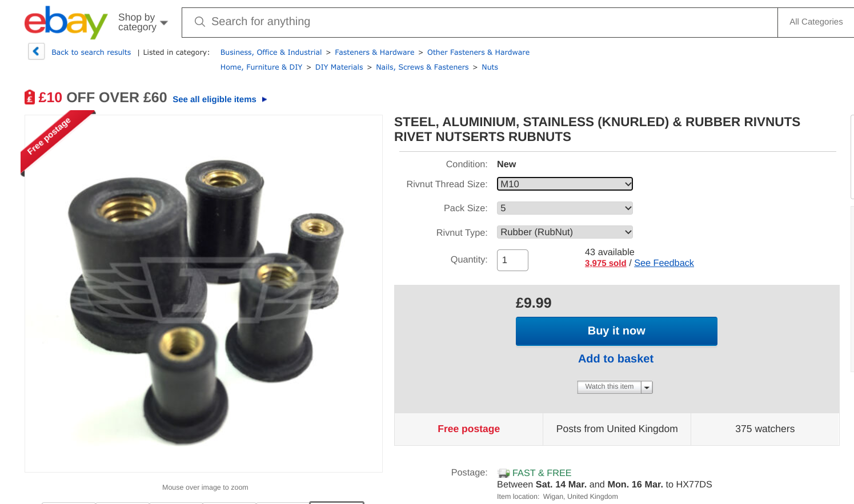Go to the Nuts category breadcrumb
This screenshot has width=854, height=504.
tap(490, 67)
